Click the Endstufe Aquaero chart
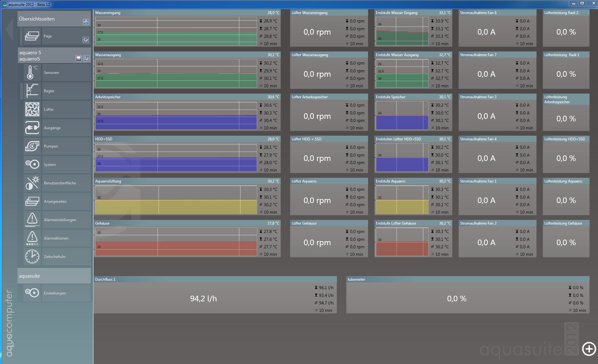598x364 pixels. [x=402, y=200]
